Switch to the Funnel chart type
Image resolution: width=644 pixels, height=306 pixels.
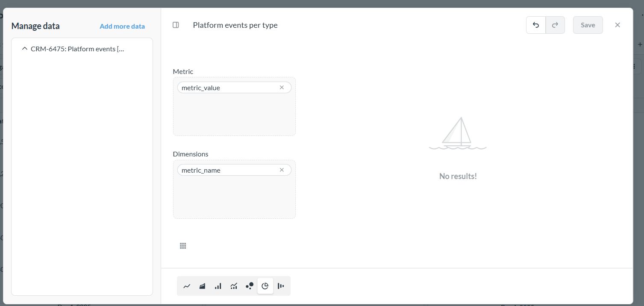coord(281,286)
